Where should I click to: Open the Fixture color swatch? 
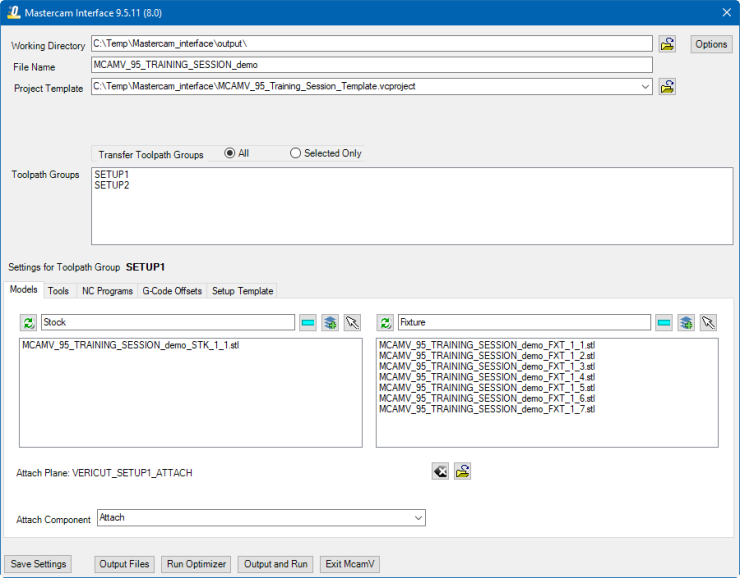point(664,323)
